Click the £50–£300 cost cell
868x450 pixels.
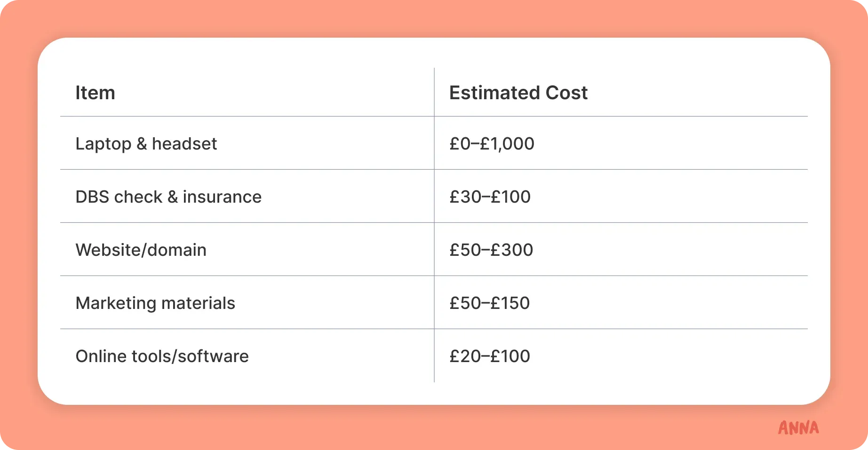[x=491, y=250]
